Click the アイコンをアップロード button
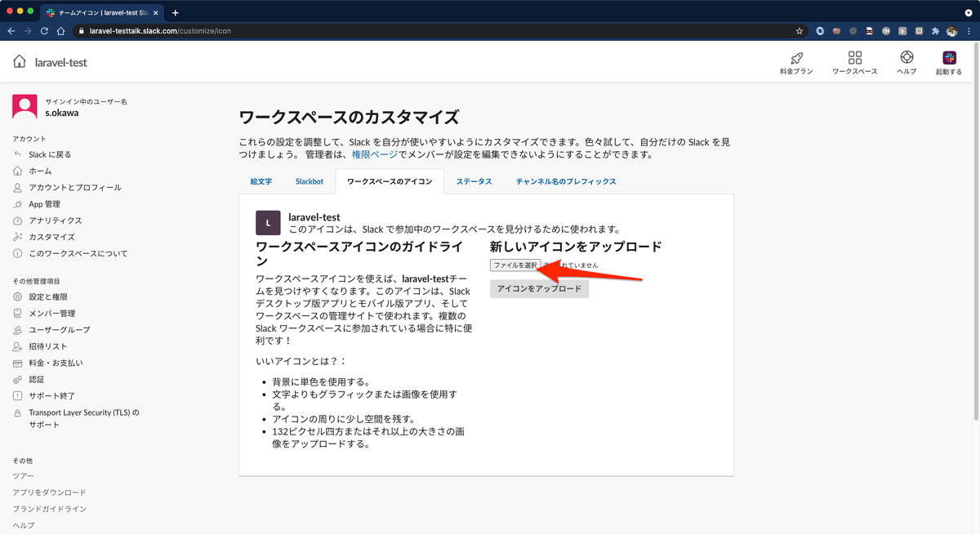 (x=539, y=288)
